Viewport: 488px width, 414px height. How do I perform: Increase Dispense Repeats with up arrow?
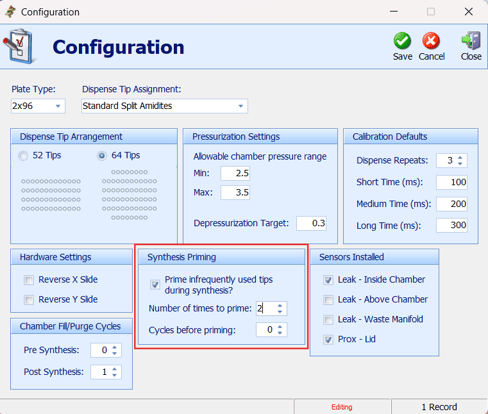460,158
